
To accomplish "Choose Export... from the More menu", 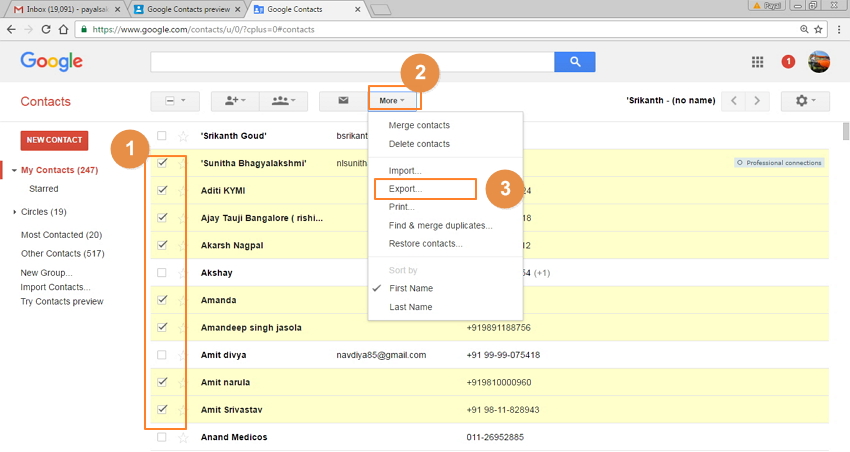I will [x=405, y=188].
